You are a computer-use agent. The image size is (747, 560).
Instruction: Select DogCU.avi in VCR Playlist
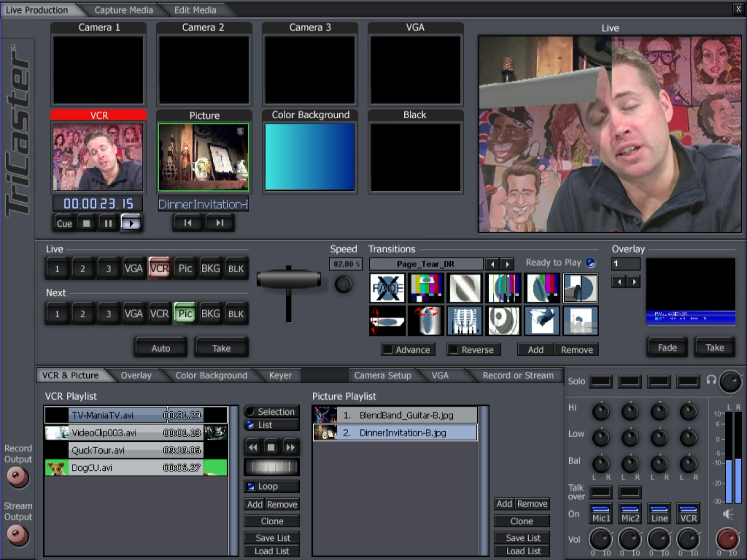coord(136,467)
